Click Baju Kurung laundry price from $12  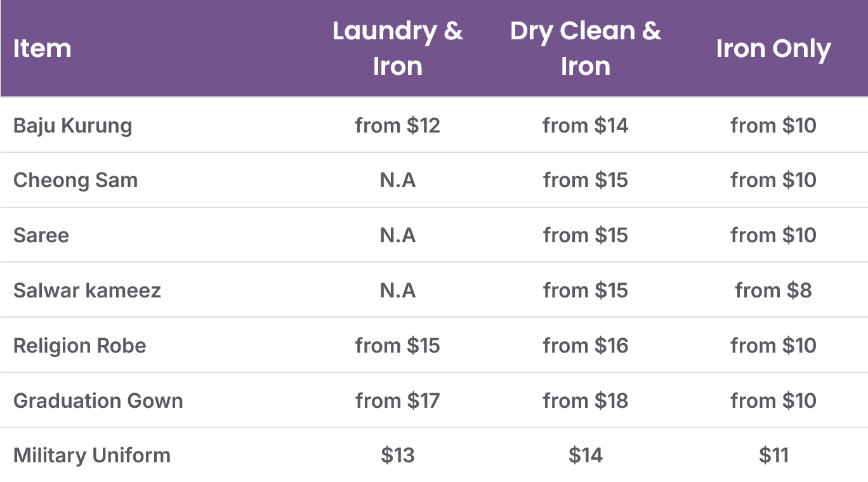[398, 126]
